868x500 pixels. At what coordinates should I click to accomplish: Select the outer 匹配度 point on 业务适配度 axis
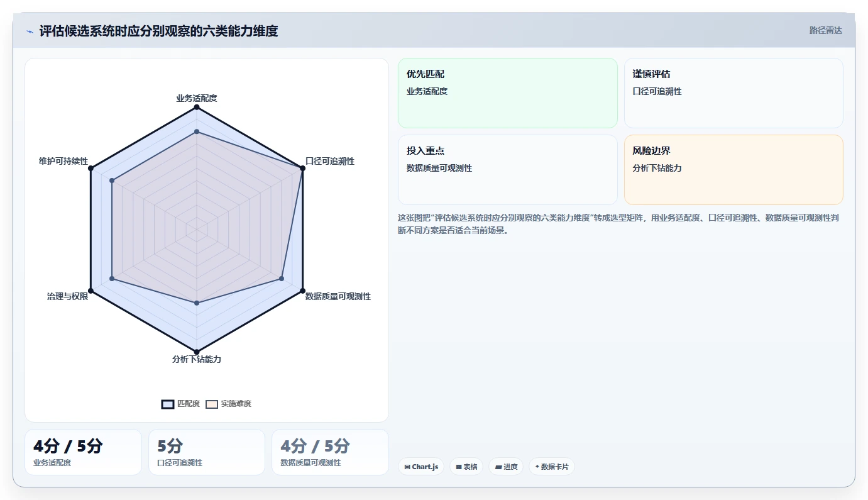197,108
